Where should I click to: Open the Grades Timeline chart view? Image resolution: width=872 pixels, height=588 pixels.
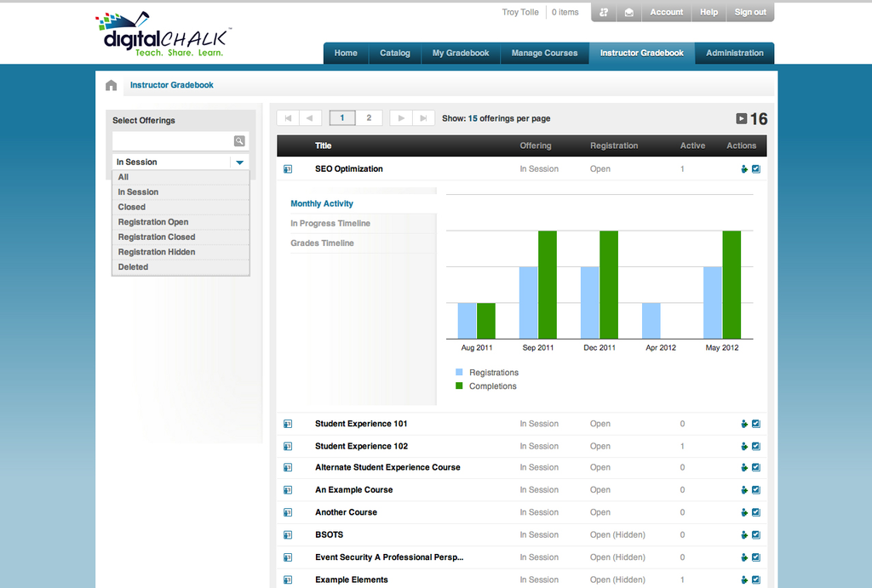click(322, 243)
